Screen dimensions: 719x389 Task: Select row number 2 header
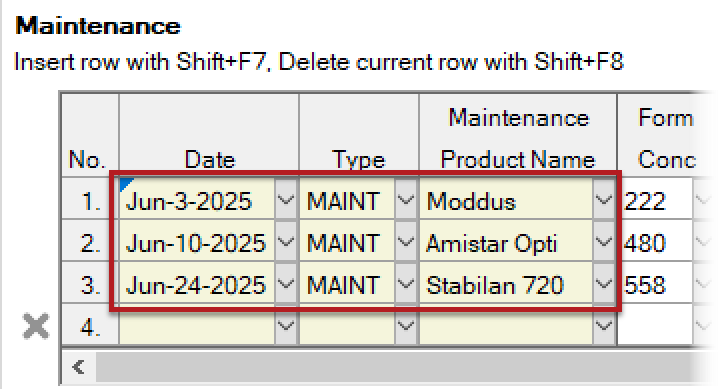[90, 241]
